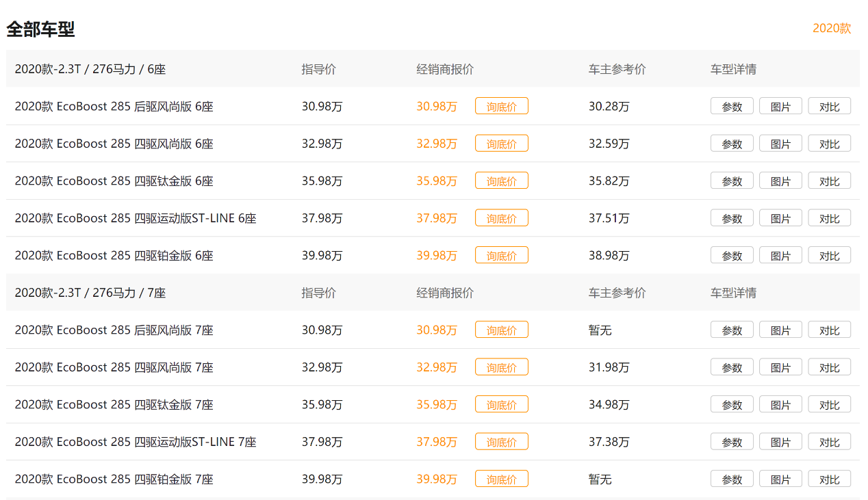
Task: Open model 2020款 EcoBoost 285 四驱风尚版 7座
Action: tap(114, 367)
